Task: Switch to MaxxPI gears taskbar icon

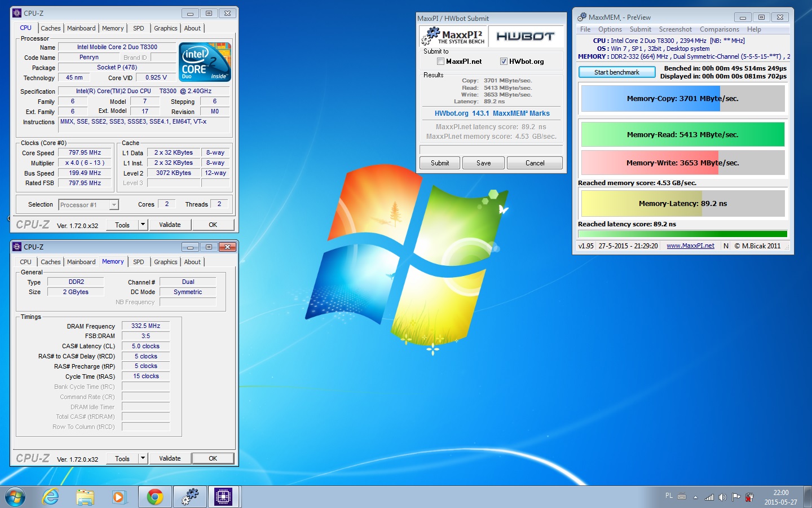Action: pos(189,497)
